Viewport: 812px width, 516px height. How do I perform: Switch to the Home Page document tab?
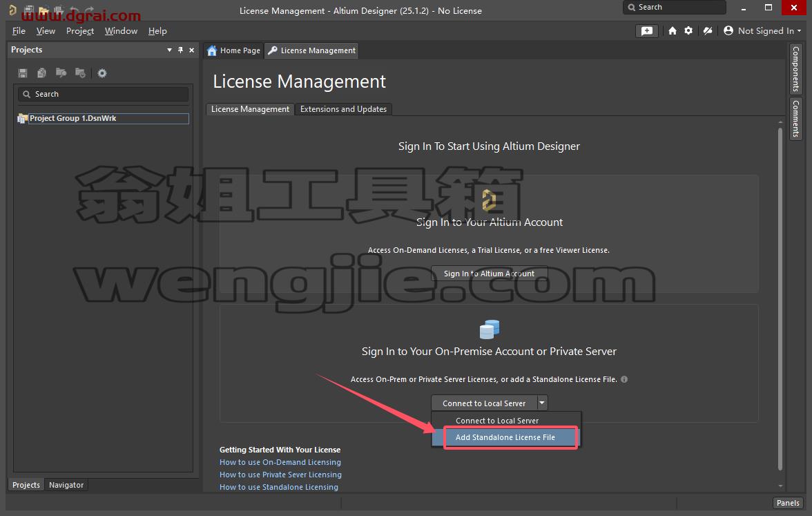[233, 50]
